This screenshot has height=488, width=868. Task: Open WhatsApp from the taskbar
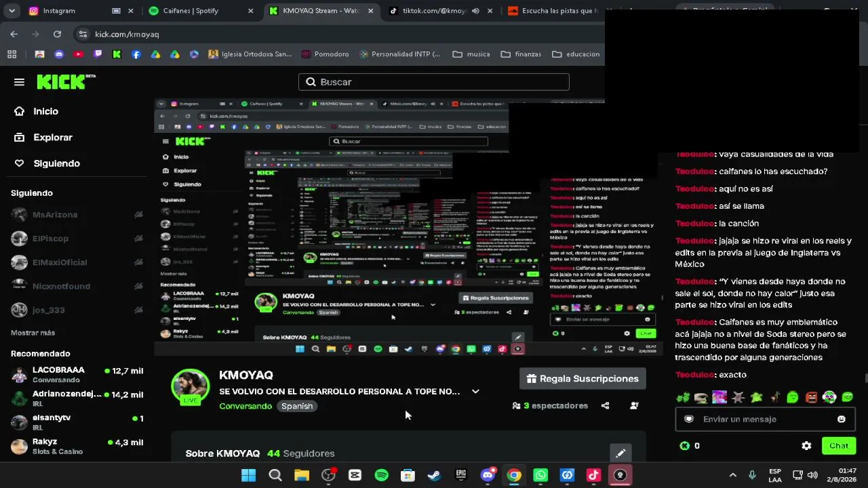[x=540, y=475]
